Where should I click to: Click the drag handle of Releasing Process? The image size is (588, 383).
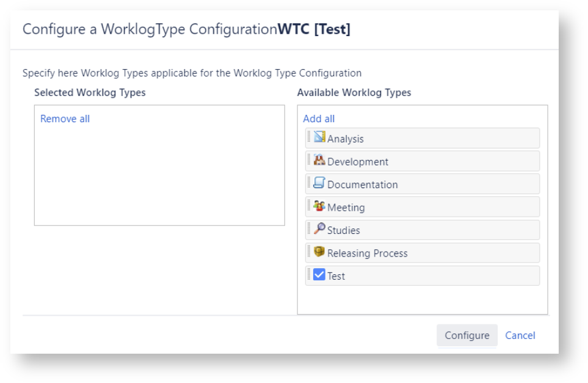click(x=310, y=252)
